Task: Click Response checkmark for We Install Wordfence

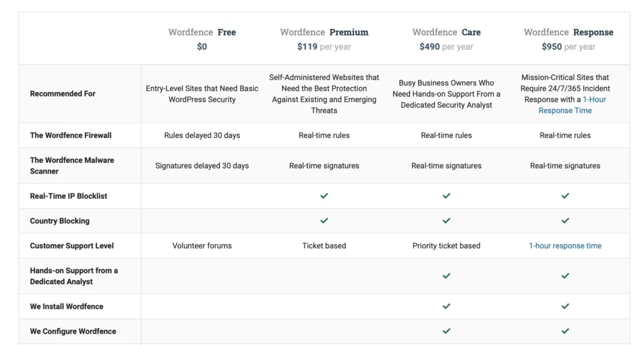Action: [x=565, y=307]
